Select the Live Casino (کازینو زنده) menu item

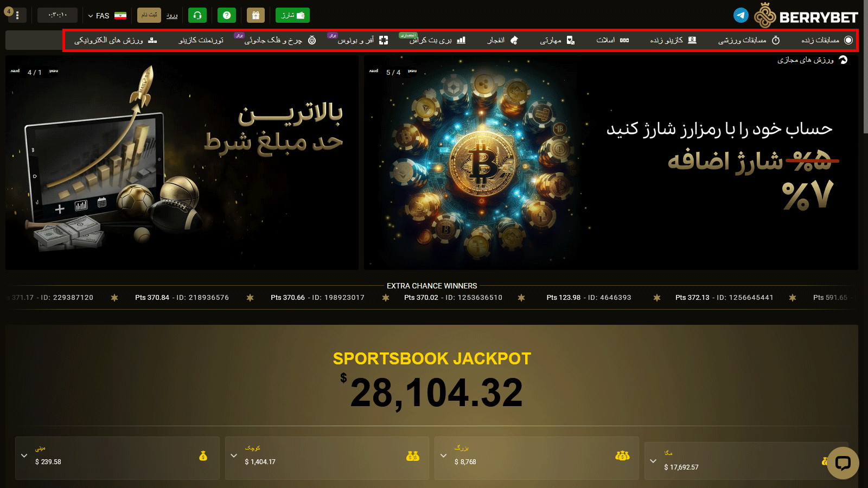tap(673, 40)
